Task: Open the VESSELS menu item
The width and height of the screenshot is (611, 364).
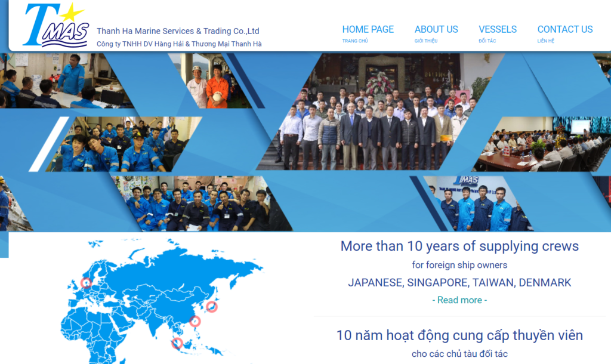Action: tap(497, 29)
